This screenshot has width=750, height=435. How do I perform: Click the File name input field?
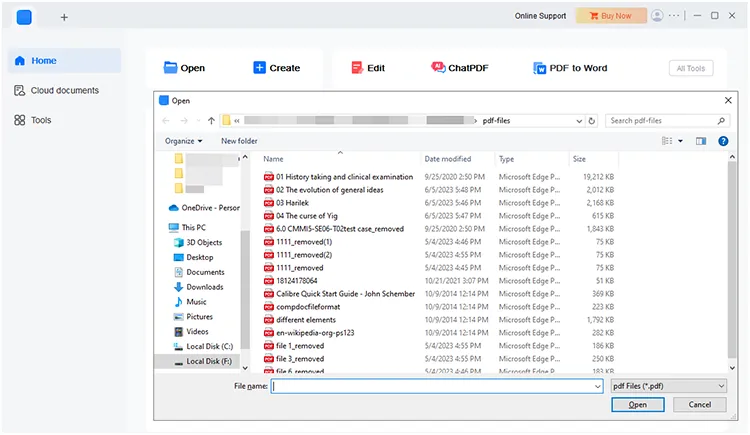pyautogui.click(x=437, y=386)
